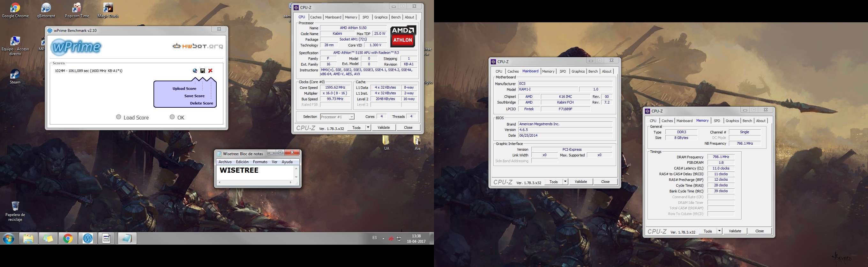This screenshot has width=868, height=267.
Task: Open Equipo - Acceso directo shortcut
Action: pos(15,46)
